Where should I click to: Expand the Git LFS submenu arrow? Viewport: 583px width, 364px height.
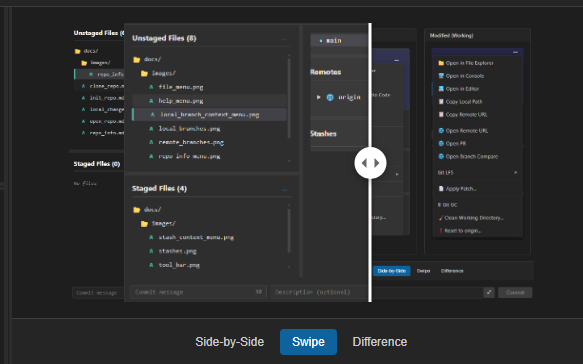516,173
